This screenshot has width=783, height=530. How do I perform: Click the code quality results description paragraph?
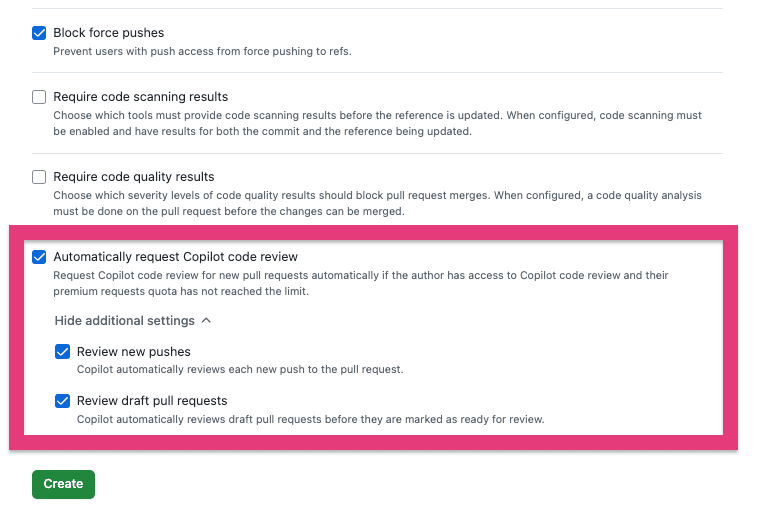377,203
